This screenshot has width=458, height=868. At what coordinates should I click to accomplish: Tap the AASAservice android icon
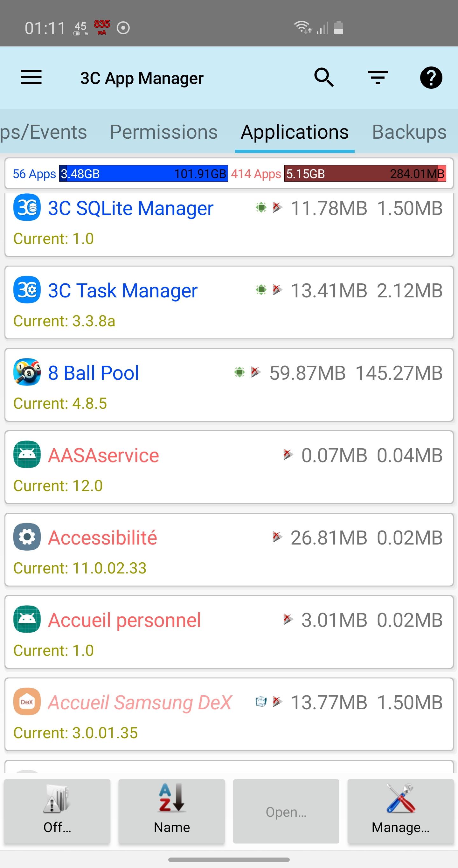click(x=27, y=455)
